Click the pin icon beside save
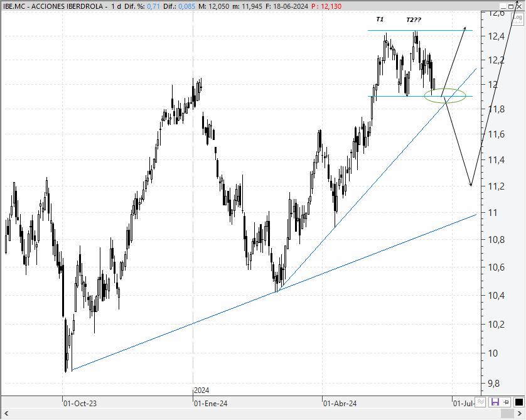 pos(506,402)
